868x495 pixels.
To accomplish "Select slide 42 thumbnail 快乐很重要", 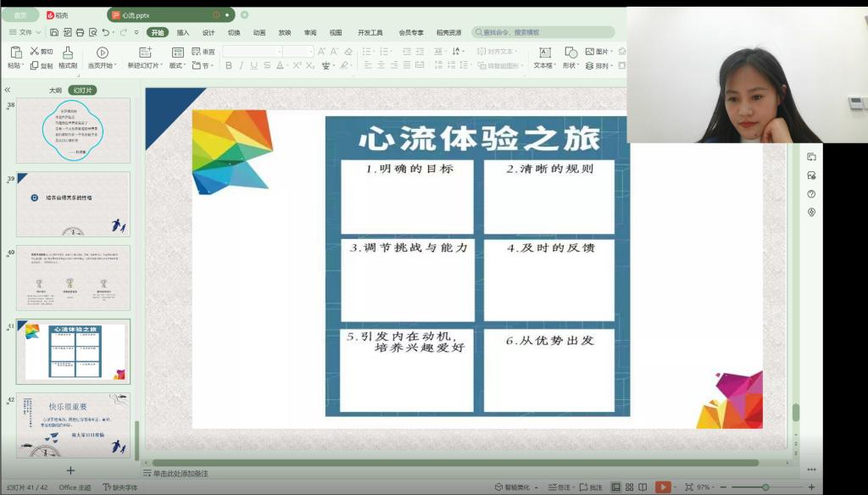I will pos(73,425).
